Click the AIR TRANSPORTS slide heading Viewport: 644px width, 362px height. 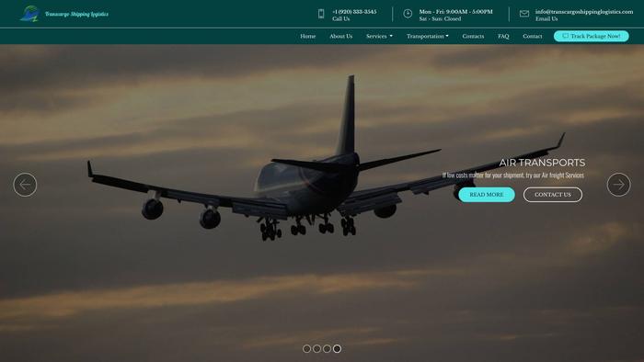(x=542, y=163)
